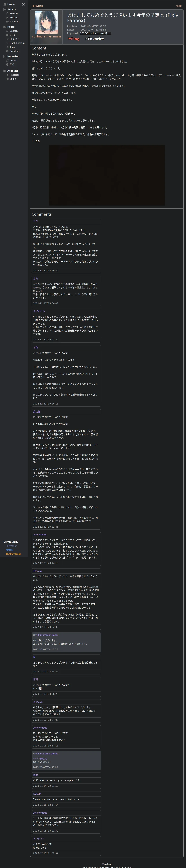Click commenter name 通行人A

click(38, 571)
